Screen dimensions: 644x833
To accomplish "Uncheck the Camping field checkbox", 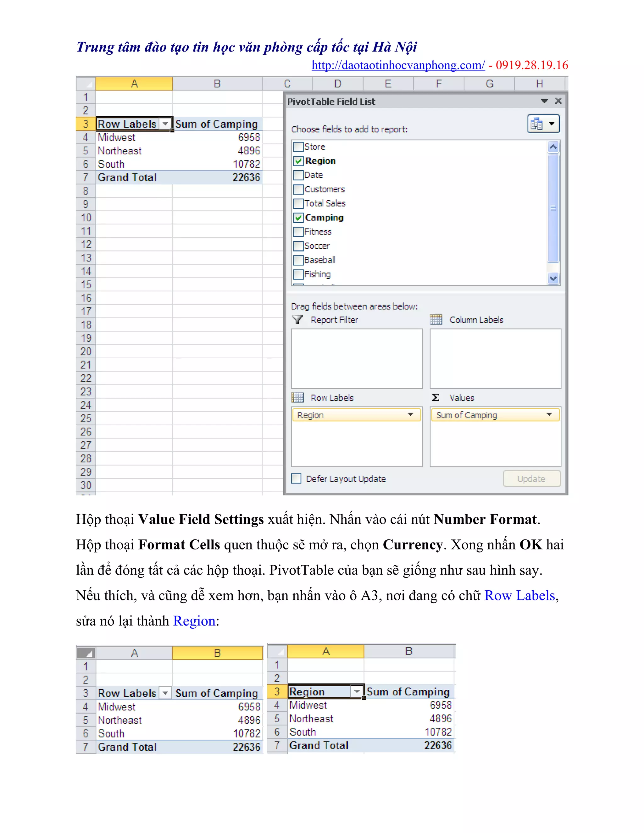I will pyautogui.click(x=298, y=218).
